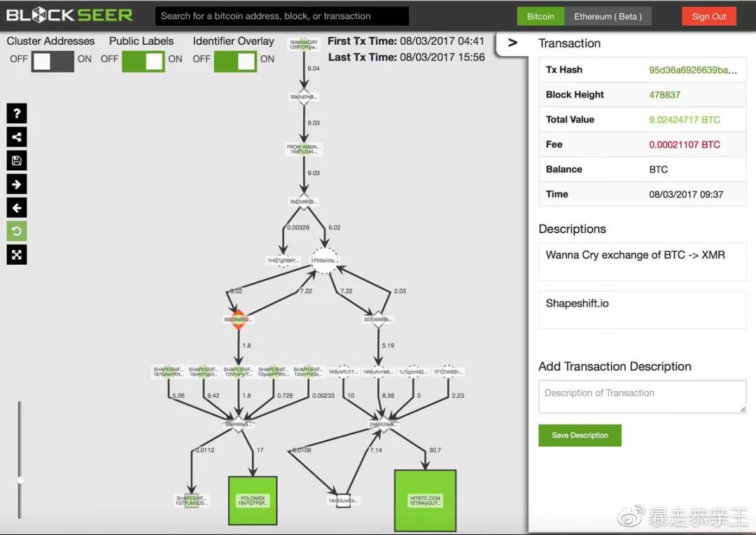Image resolution: width=756 pixels, height=535 pixels.
Task: Select the SHAPESHIF 1GTFUbGUS bottom node
Action: coord(191,501)
